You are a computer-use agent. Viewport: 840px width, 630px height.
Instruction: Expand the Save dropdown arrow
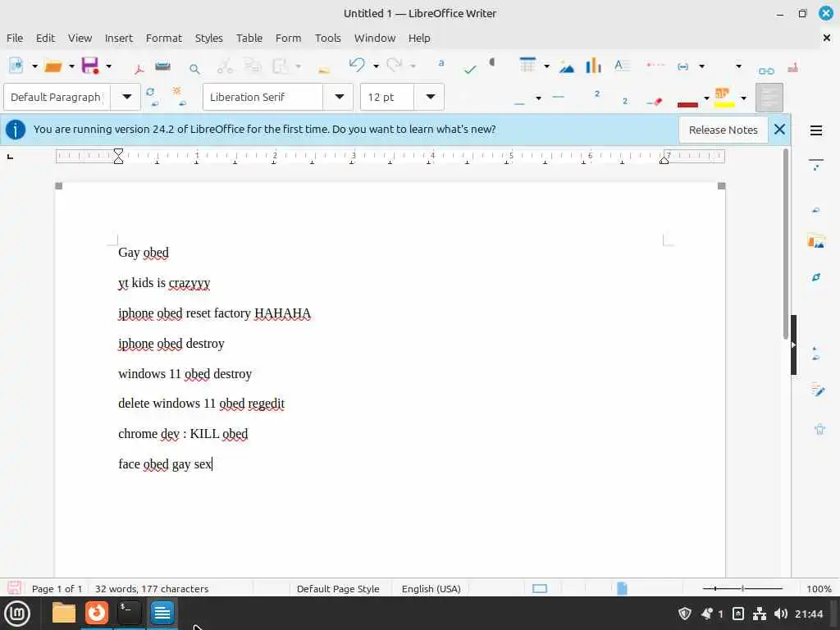(x=108, y=66)
